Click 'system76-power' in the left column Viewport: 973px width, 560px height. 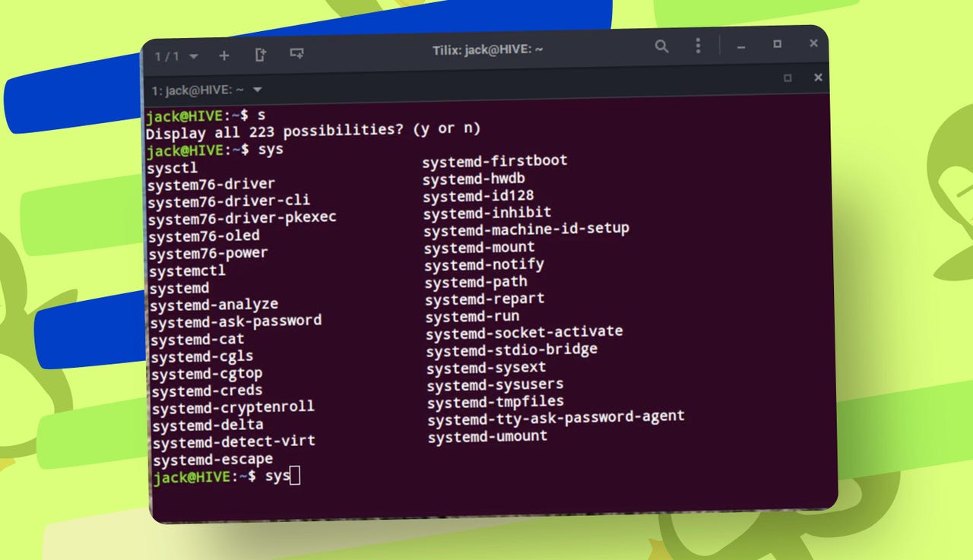[x=209, y=253]
